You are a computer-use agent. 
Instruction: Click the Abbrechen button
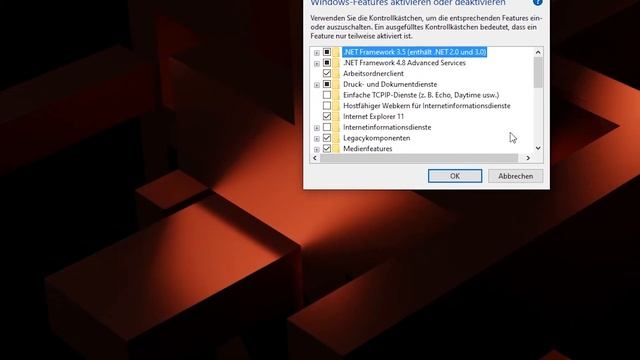pos(516,176)
